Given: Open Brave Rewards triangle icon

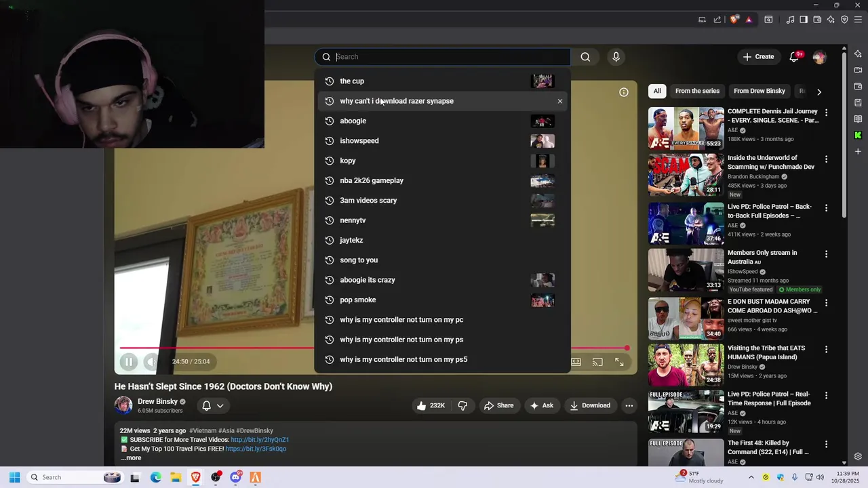Looking at the screenshot, I should [x=749, y=20].
